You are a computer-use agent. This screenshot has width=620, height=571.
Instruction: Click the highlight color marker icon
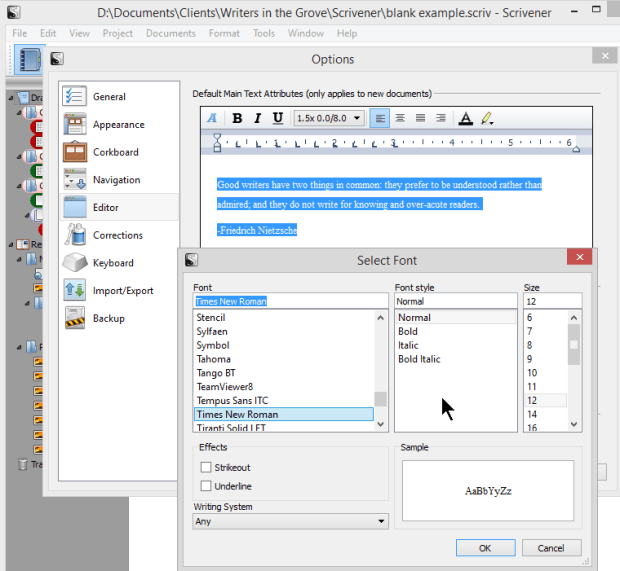tap(487, 118)
